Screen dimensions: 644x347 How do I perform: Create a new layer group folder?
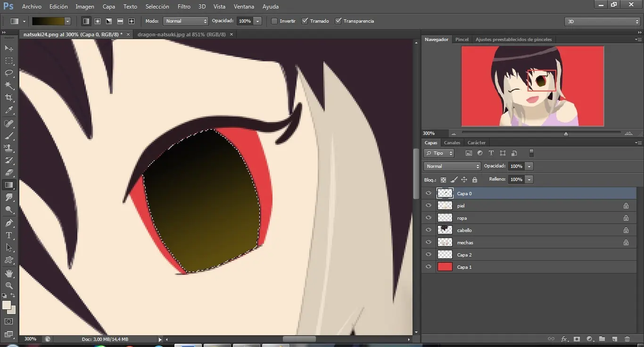point(602,339)
